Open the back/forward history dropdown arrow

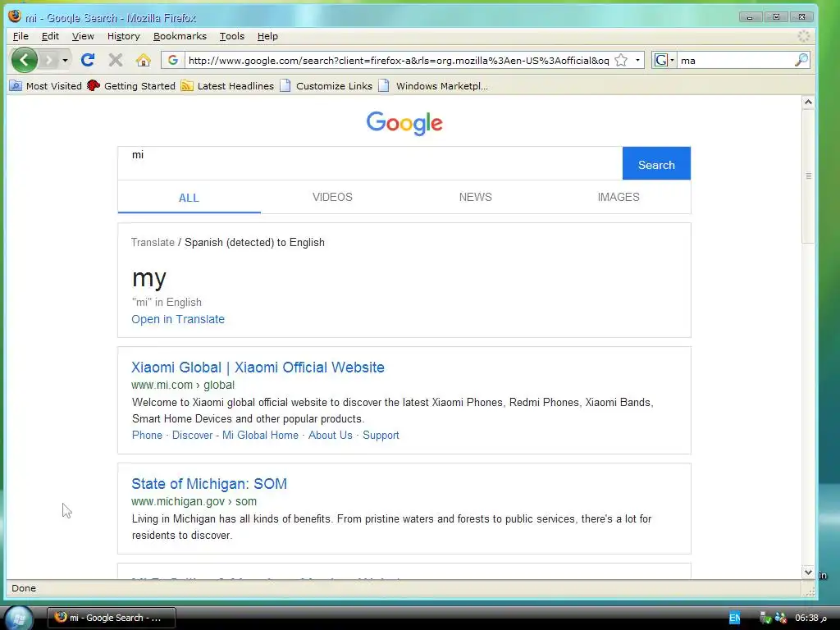65,60
